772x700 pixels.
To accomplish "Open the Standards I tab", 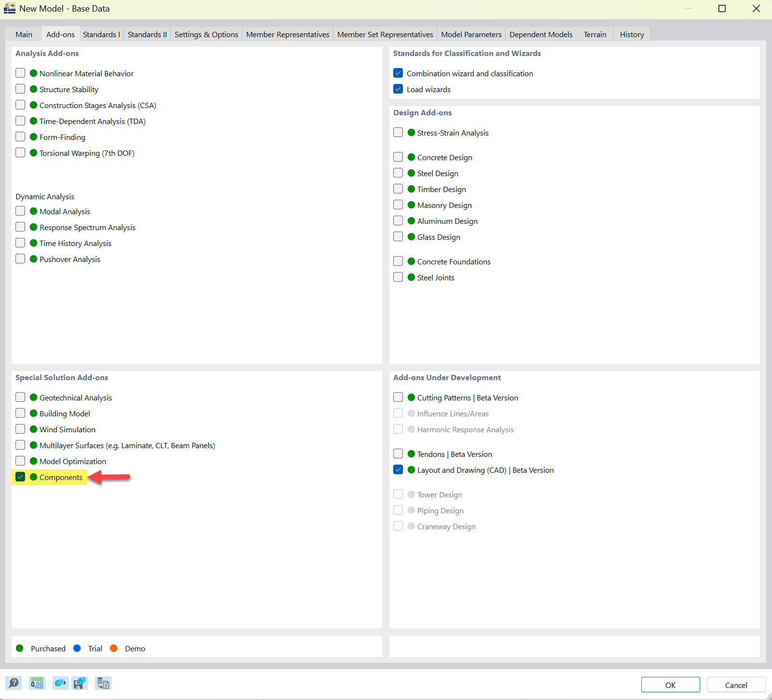I will pos(101,34).
